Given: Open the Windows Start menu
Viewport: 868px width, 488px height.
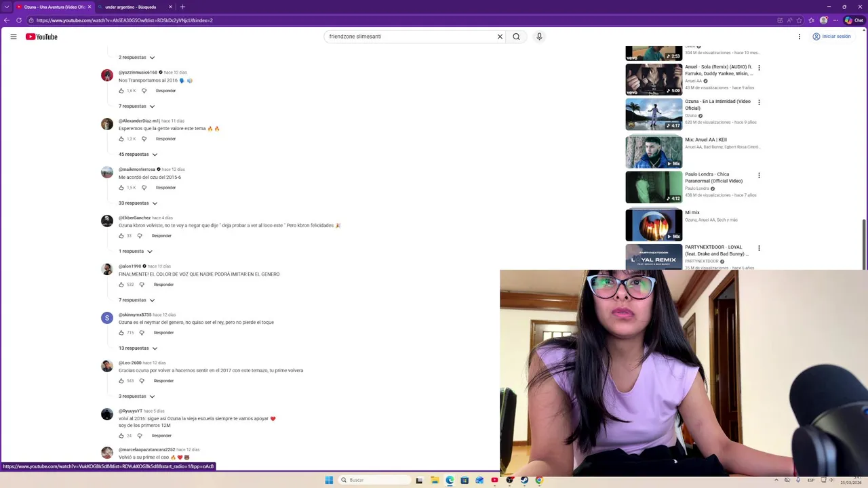Looking at the screenshot, I should (329, 480).
